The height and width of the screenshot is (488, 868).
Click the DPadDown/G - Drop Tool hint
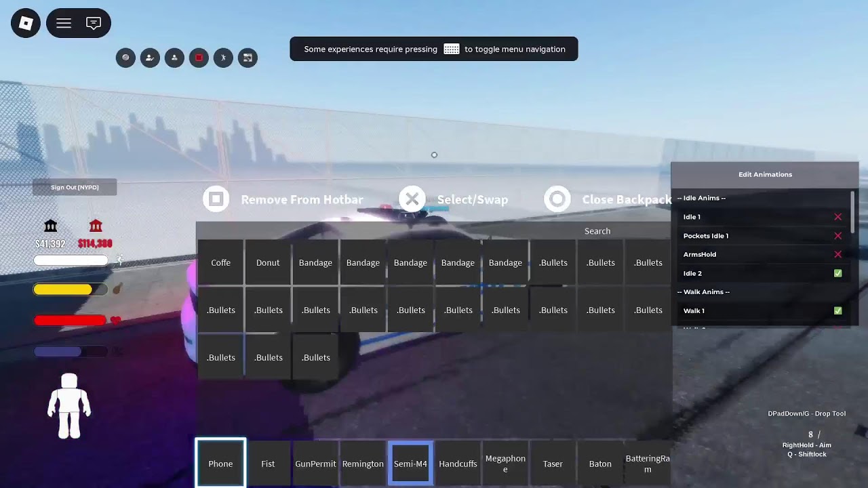point(807,413)
